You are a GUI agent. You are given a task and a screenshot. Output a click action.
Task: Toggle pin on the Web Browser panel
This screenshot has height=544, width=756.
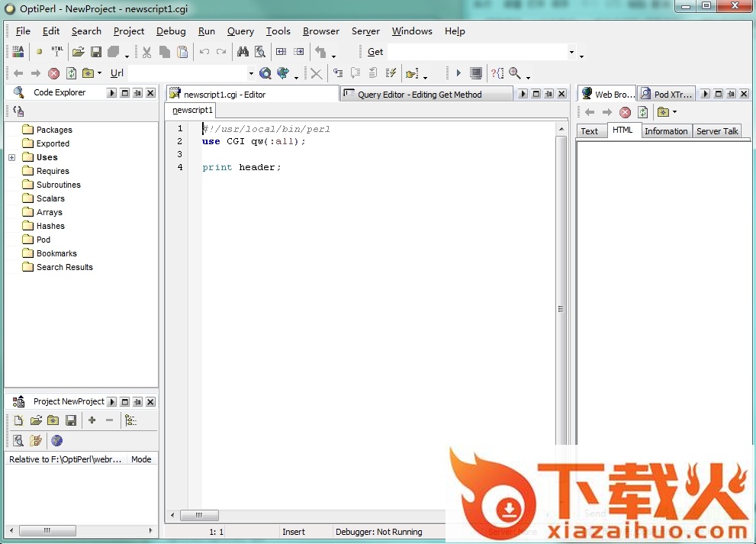tap(731, 94)
